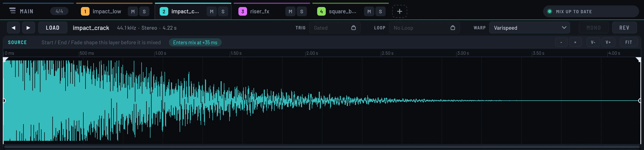The height and width of the screenshot is (150, 644).
Task: Zoom out horizontally with minus button
Action: click(561, 42)
